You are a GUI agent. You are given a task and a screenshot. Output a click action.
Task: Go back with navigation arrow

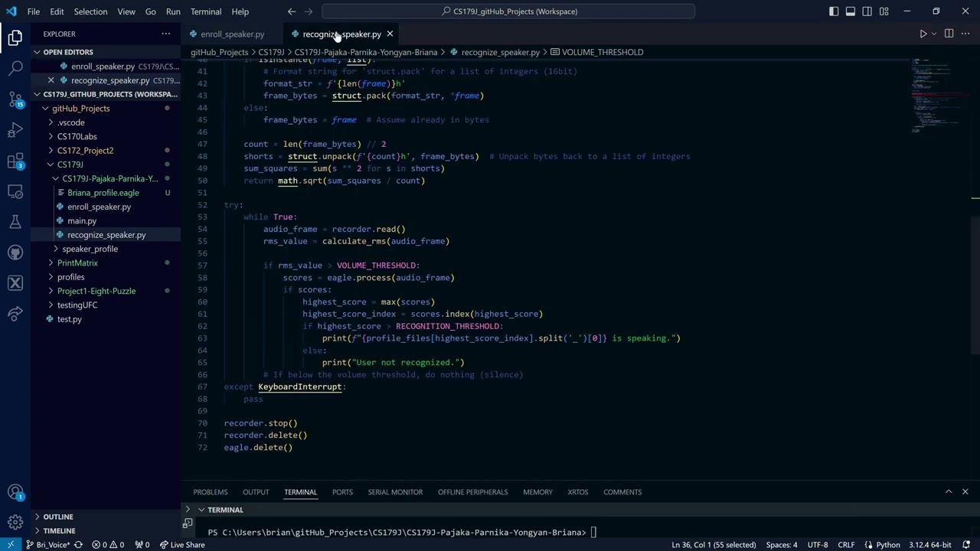coord(292,11)
